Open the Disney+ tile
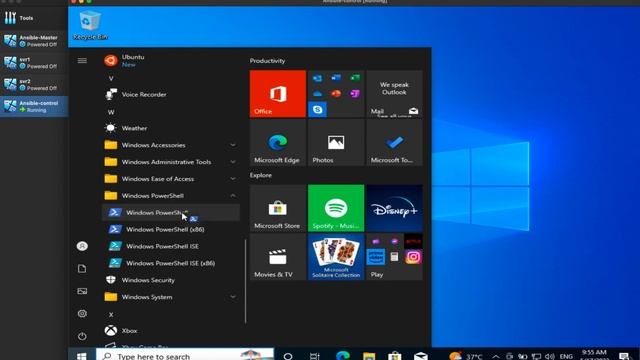This screenshot has height=360, width=640. (394, 208)
